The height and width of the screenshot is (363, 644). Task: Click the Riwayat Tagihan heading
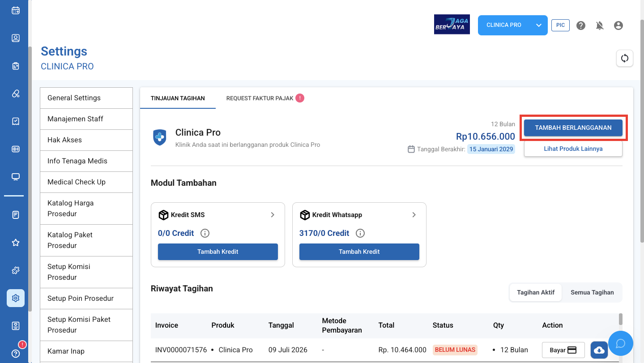[182, 289]
